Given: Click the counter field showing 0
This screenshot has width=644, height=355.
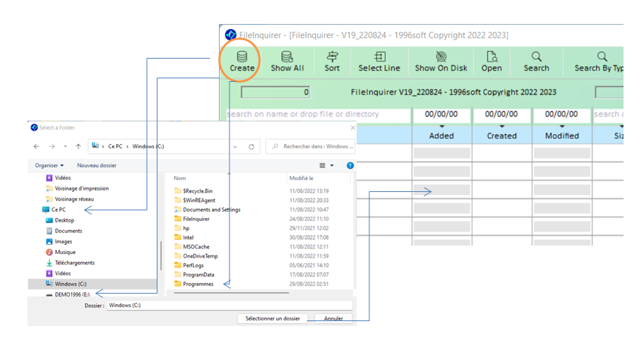Looking at the screenshot, I should [x=275, y=92].
